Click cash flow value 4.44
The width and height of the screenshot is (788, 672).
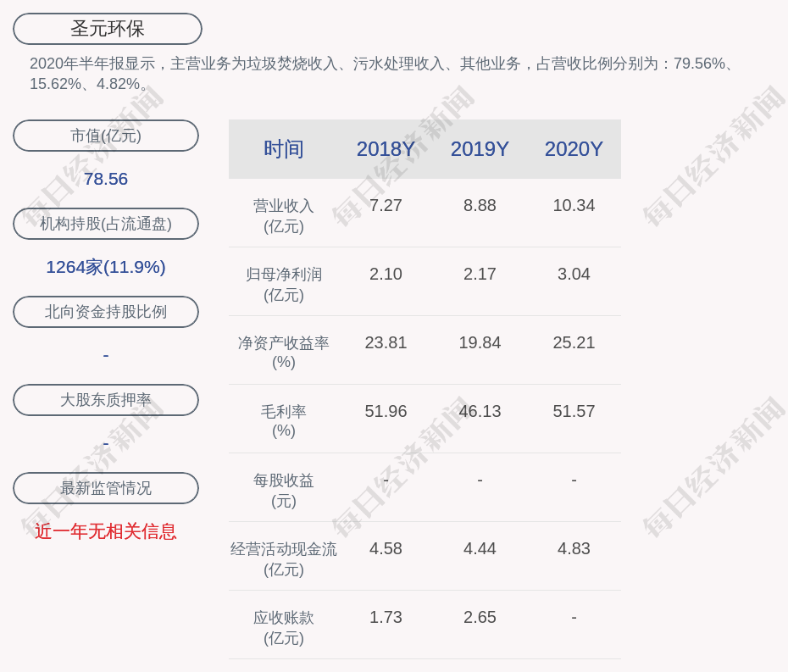[480, 549]
